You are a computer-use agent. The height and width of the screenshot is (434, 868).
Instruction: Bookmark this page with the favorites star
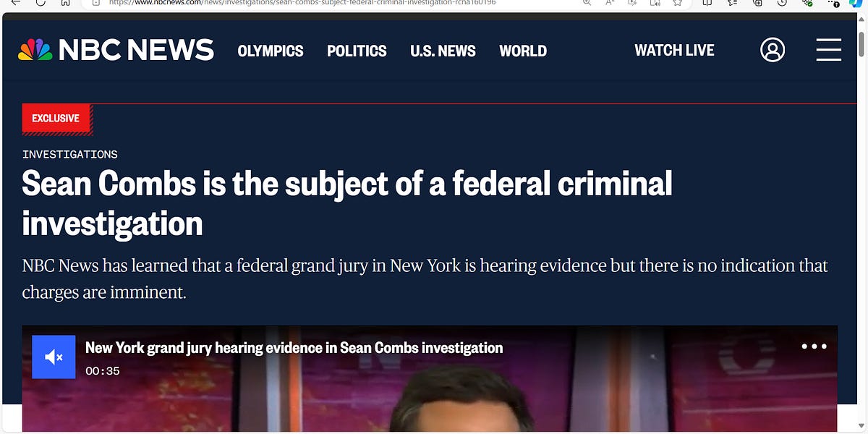click(x=678, y=4)
